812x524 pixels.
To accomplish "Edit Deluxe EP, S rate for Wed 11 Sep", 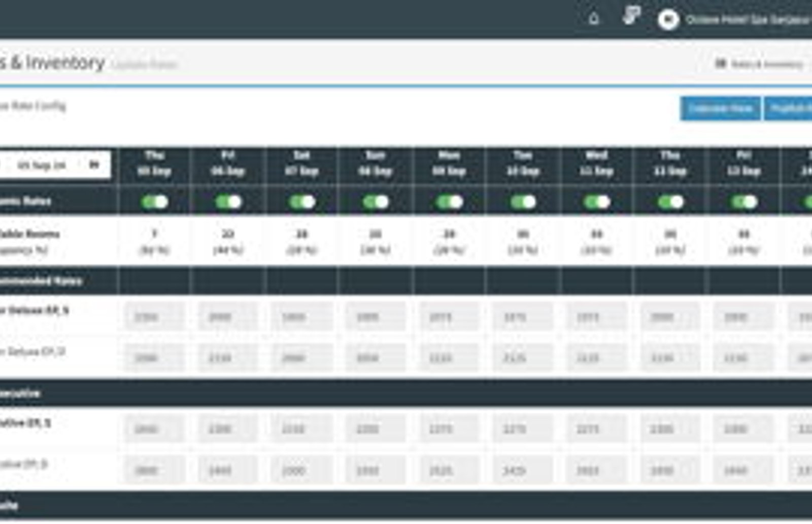I will [x=597, y=317].
